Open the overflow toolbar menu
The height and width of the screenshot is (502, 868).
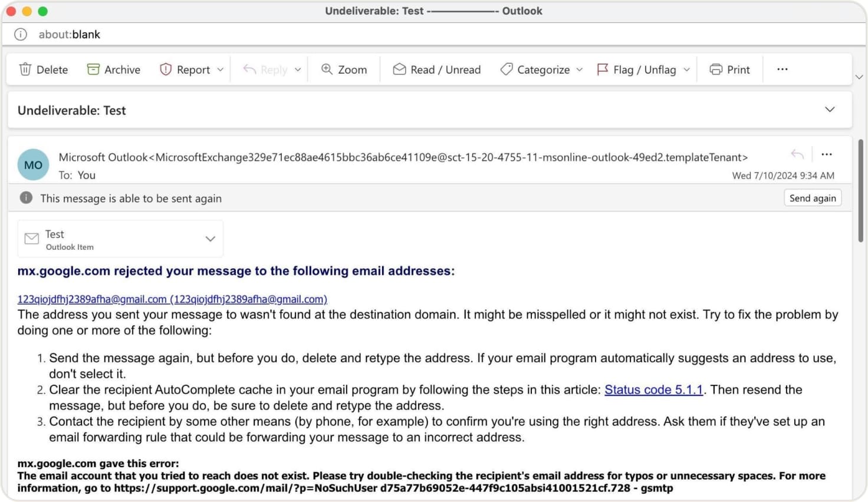pyautogui.click(x=782, y=69)
